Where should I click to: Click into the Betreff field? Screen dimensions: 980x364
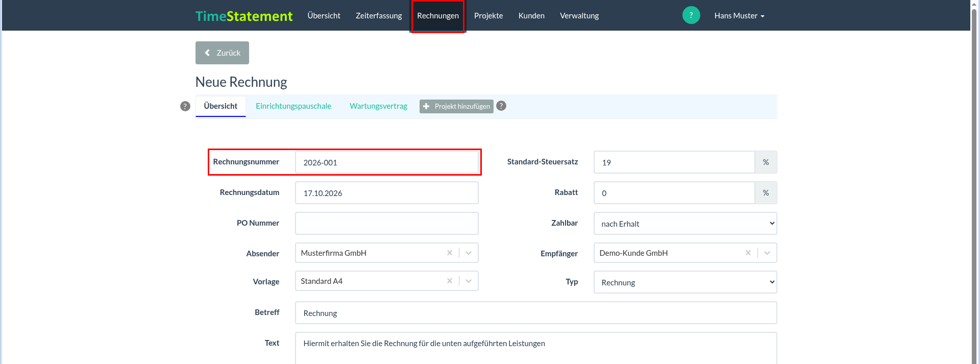[536, 313]
